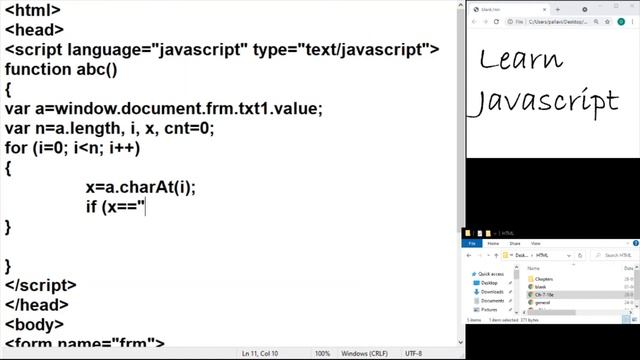Open File Explorer help icon
This screenshot has height=360, width=640.
tap(636, 243)
